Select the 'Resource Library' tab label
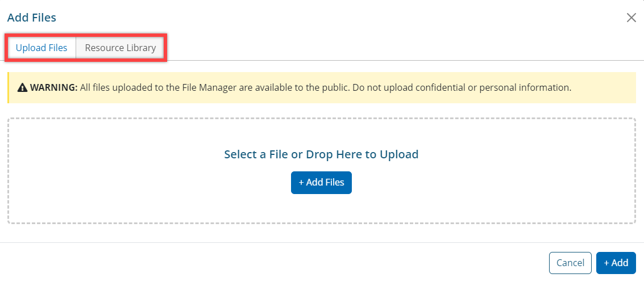This screenshot has width=644, height=282. coord(121,48)
